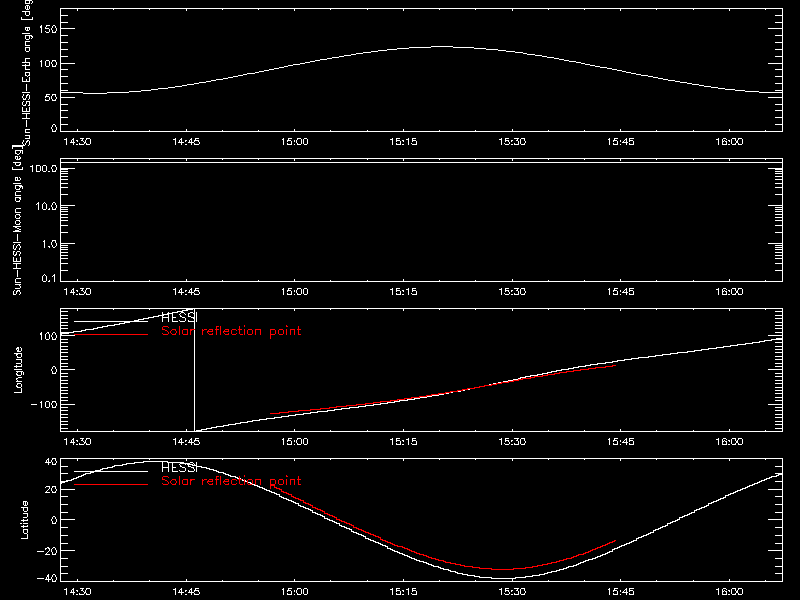
Task: Click the 40 tick of Latitude plot
Action: point(51,462)
